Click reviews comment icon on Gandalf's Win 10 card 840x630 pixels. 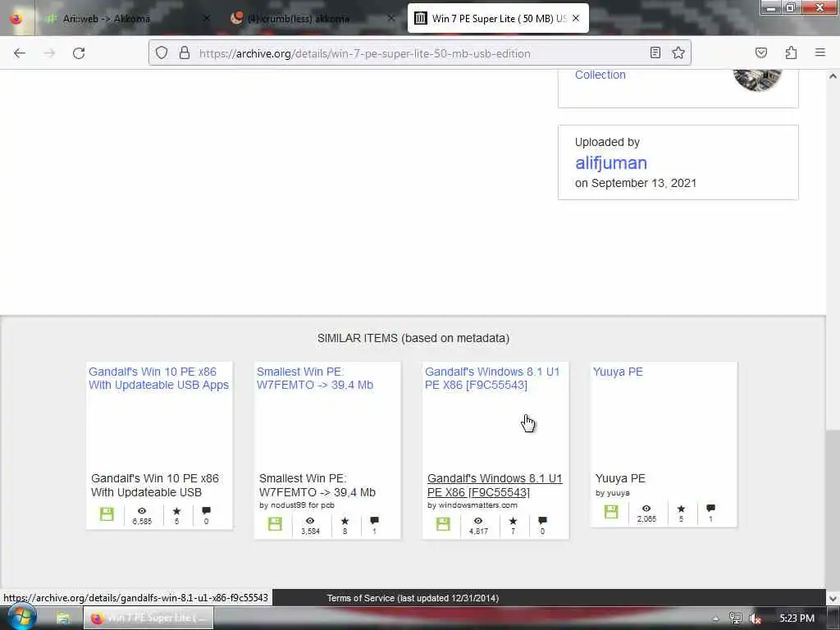(x=206, y=510)
